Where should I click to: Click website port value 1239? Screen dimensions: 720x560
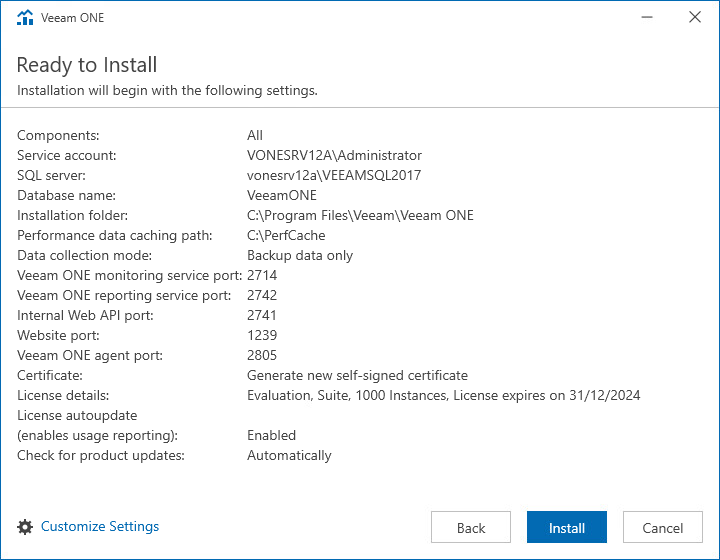pos(262,336)
